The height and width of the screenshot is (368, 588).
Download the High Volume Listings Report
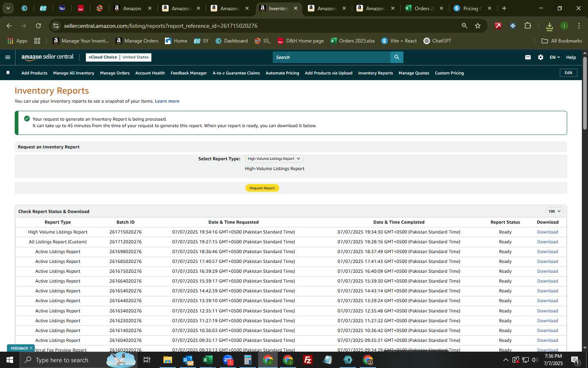(x=548, y=232)
